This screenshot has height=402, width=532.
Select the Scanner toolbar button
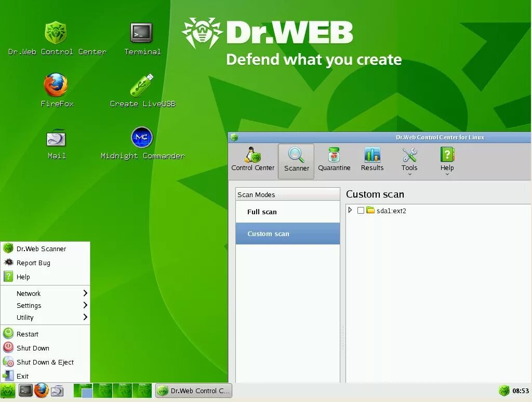coord(296,161)
